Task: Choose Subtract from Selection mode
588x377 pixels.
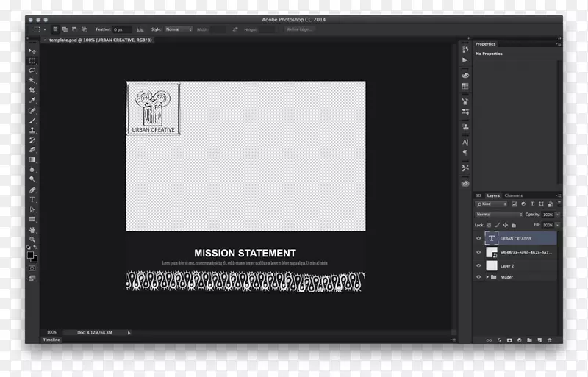Action: (x=75, y=29)
